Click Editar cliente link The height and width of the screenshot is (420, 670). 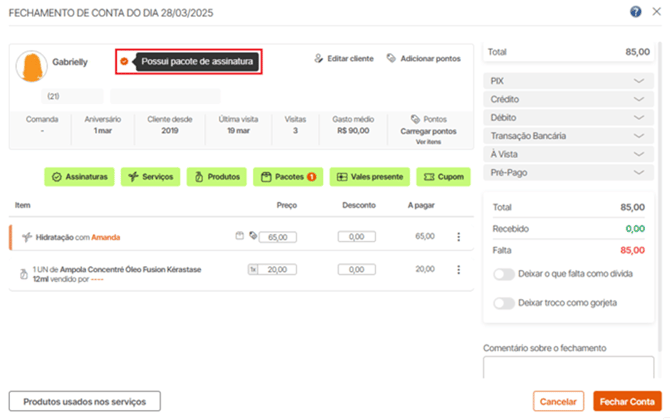[343, 59]
